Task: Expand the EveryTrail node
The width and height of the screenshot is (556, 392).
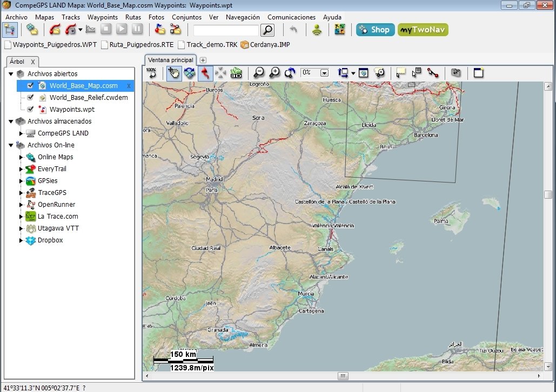Action: tap(21, 169)
